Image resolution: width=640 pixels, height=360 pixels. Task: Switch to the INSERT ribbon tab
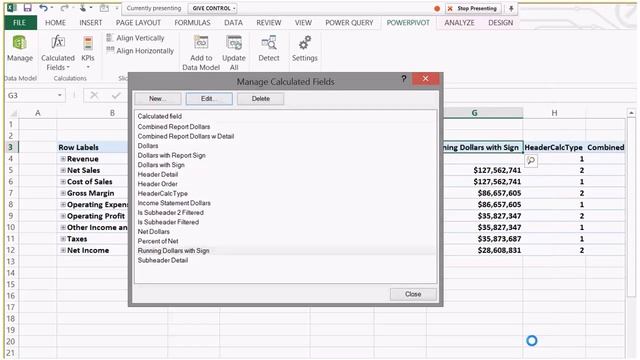pyautogui.click(x=91, y=23)
